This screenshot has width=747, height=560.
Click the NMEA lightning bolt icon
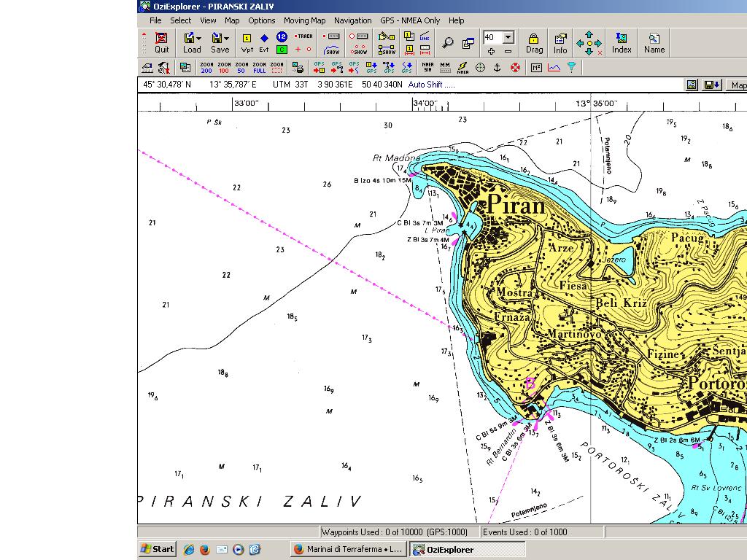[462, 68]
